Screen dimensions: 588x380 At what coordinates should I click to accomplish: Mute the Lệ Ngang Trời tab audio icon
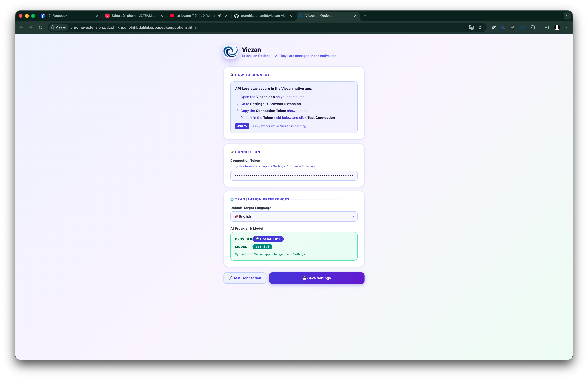[x=219, y=16]
